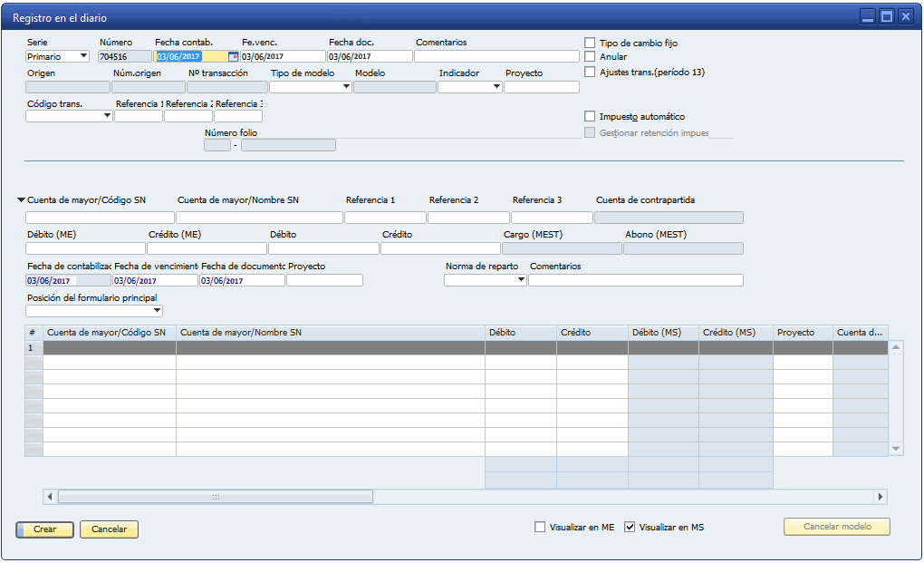
Task: Enable Visualizar en ME option
Action: 541,527
